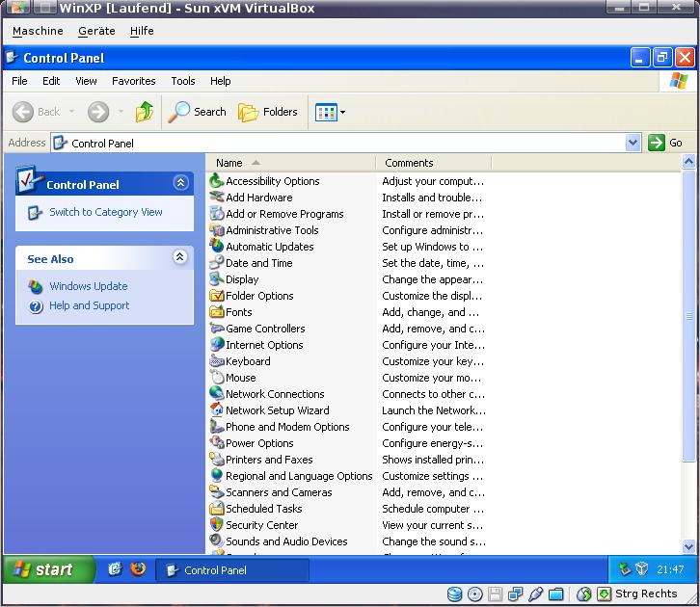This screenshot has height=607, width=700.
Task: Open the Fonts folder icon
Action: [217, 312]
